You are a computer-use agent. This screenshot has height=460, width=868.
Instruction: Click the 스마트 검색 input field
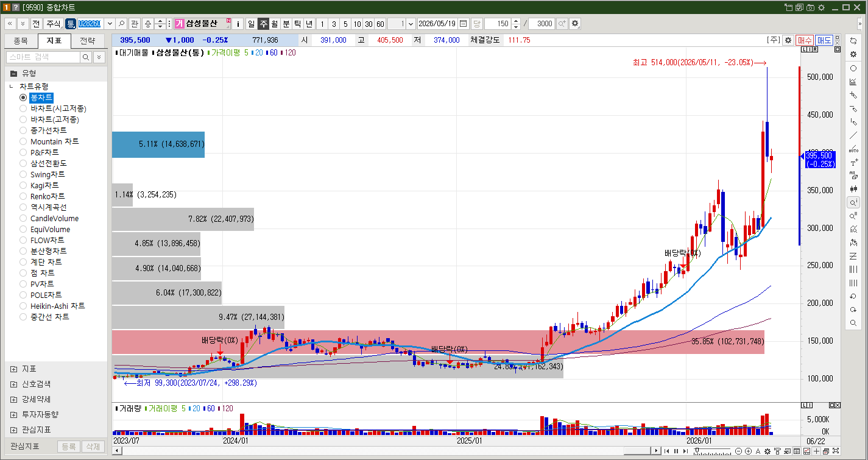(x=43, y=57)
